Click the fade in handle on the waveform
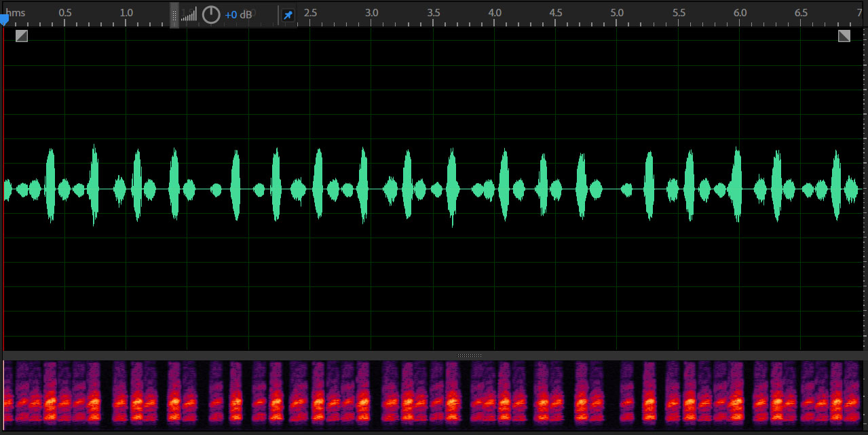The image size is (868, 435). click(22, 36)
